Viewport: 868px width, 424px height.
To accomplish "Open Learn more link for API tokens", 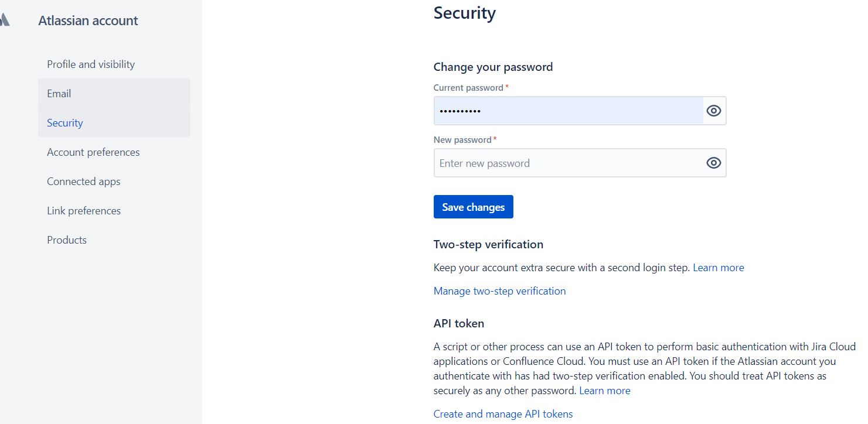I will point(605,391).
